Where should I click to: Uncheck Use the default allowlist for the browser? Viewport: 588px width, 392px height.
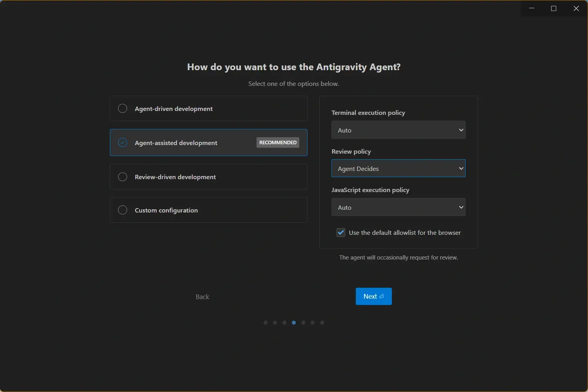point(340,232)
